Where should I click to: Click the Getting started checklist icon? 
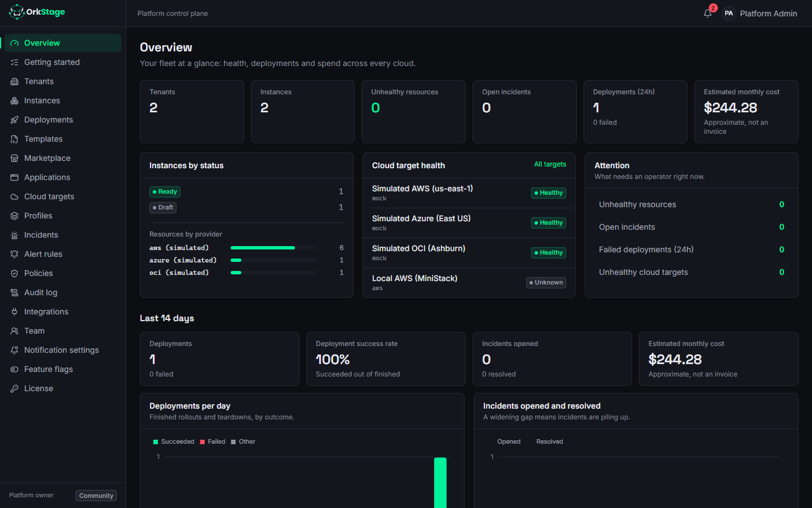tap(14, 62)
